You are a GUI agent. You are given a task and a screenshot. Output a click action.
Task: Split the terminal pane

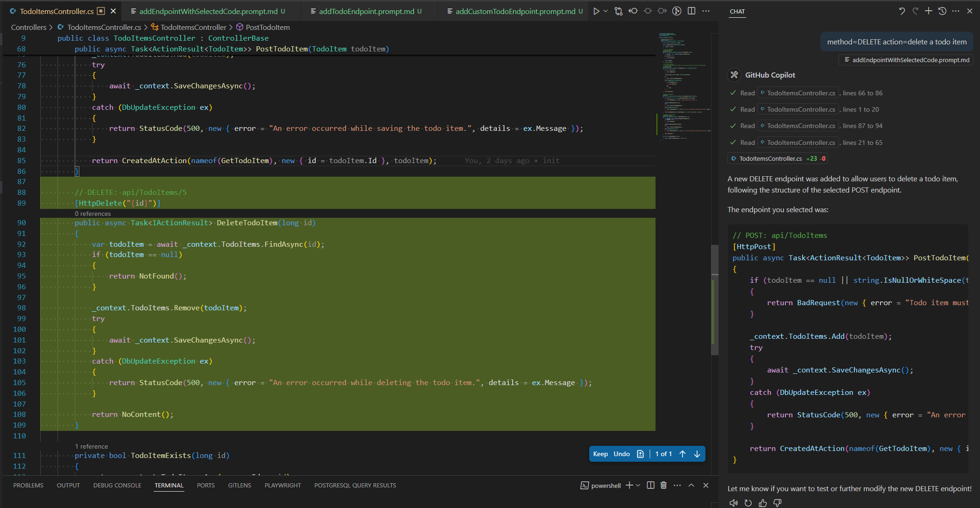coord(650,485)
